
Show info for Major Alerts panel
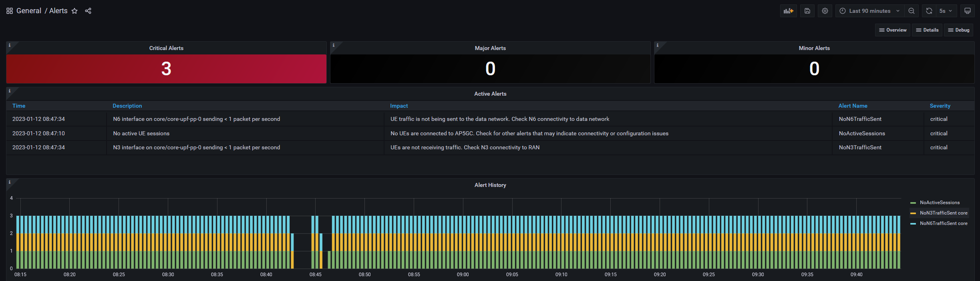pyautogui.click(x=334, y=45)
